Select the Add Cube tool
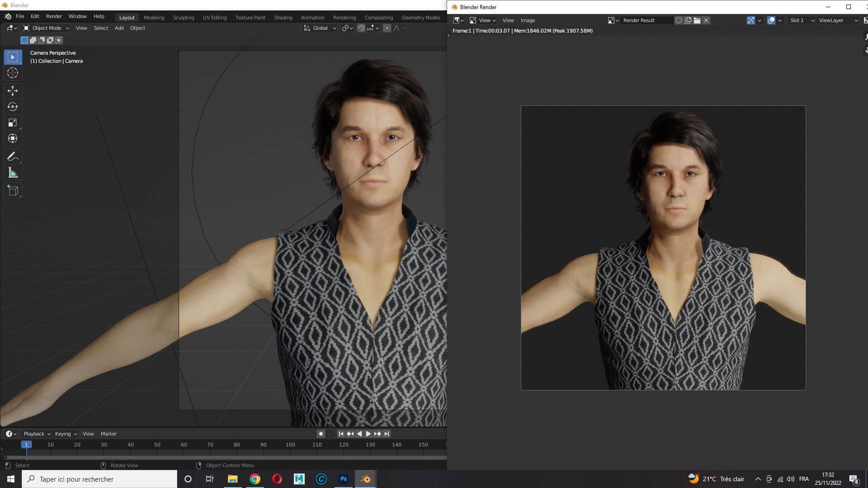The height and width of the screenshot is (488, 868). point(13,191)
